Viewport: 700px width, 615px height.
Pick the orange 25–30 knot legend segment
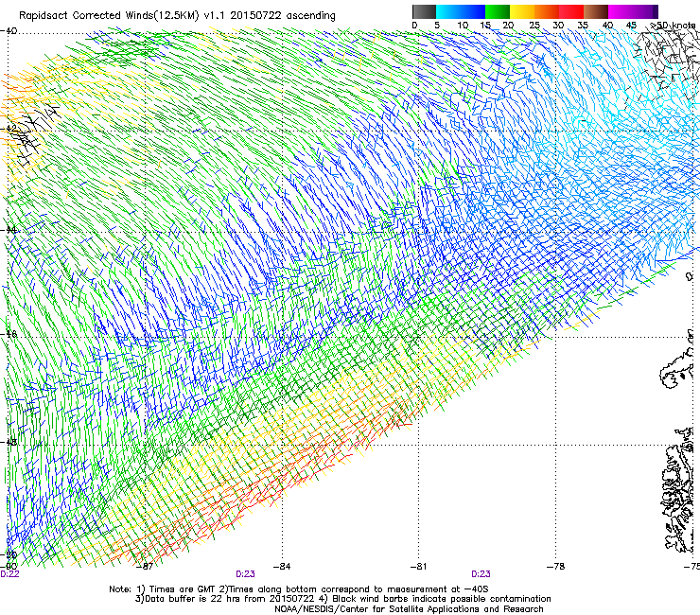[x=547, y=11]
